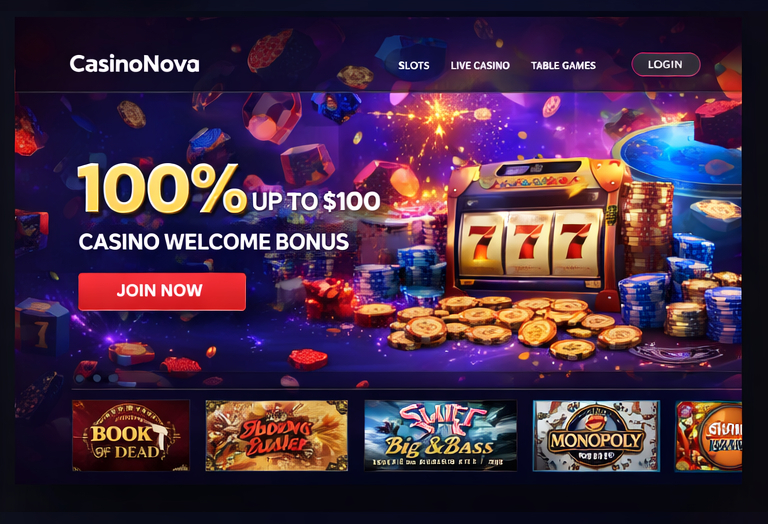The image size is (768, 524).
Task: Open the Slots menu item
Action: click(x=413, y=65)
